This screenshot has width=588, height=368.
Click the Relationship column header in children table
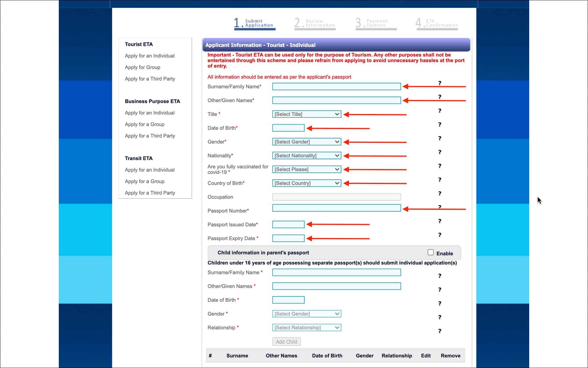click(x=397, y=356)
